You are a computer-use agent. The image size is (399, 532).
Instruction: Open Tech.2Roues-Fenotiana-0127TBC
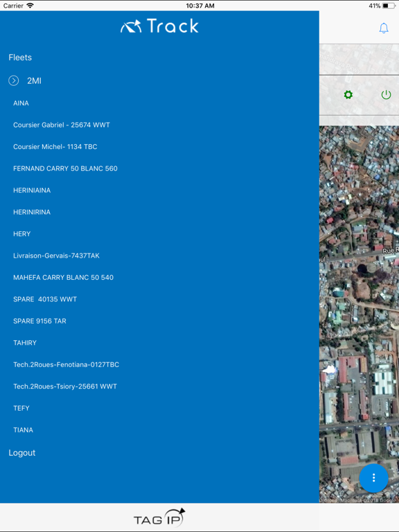pos(66,364)
